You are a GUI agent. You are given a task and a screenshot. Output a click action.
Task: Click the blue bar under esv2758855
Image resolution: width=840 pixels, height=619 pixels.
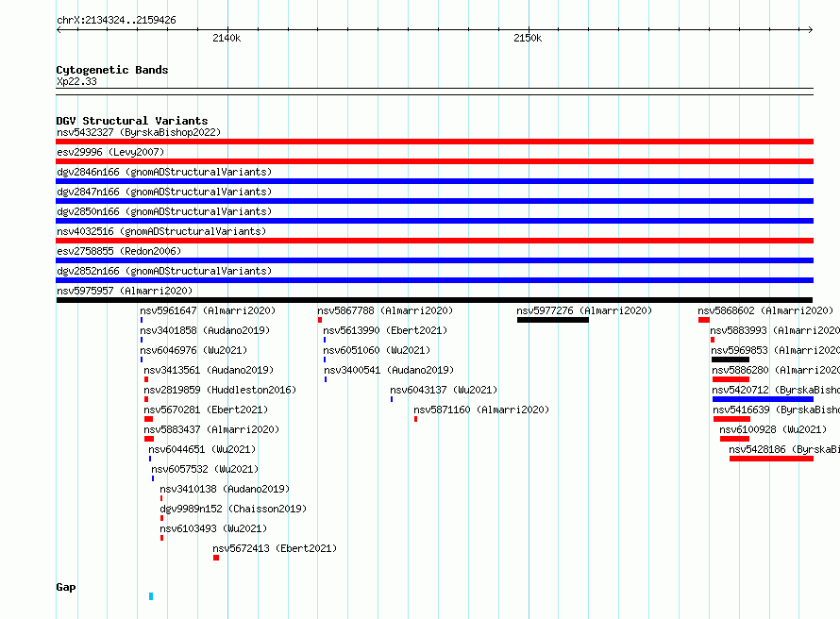point(434,260)
